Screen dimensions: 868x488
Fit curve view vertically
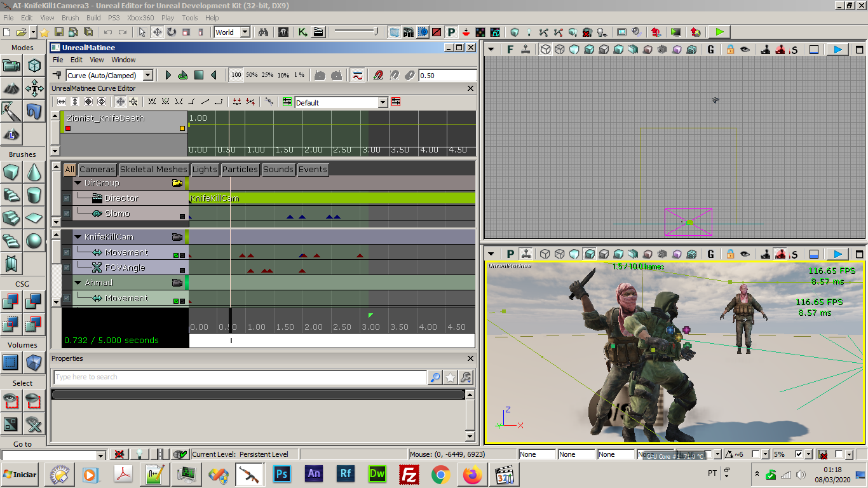click(x=74, y=102)
